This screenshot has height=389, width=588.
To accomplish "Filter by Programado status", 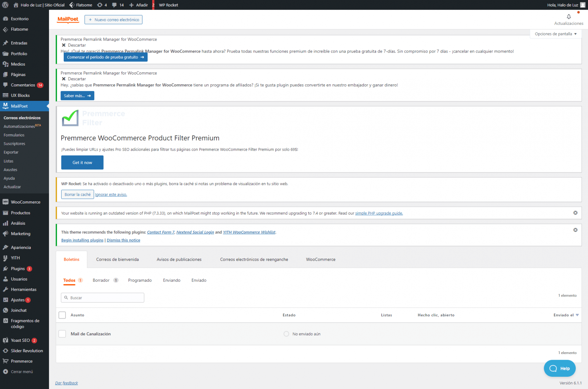I will (140, 280).
